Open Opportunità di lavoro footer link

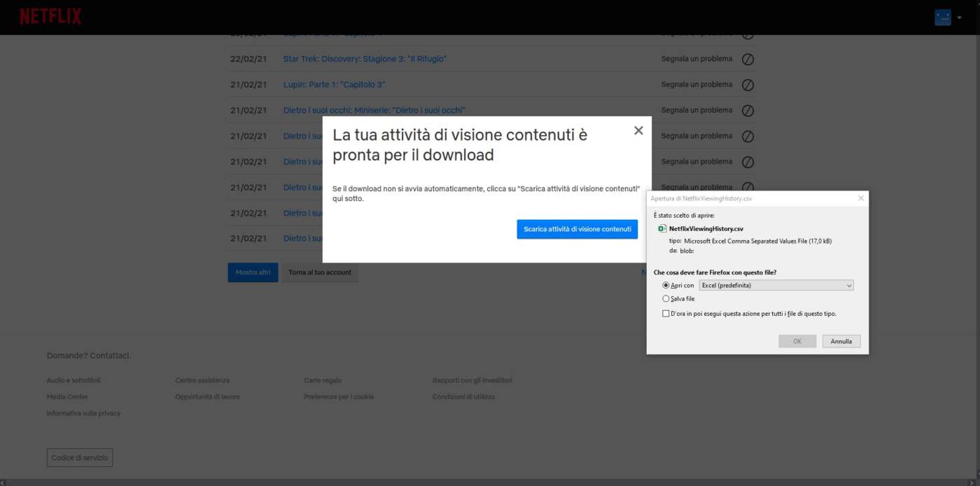click(x=208, y=397)
